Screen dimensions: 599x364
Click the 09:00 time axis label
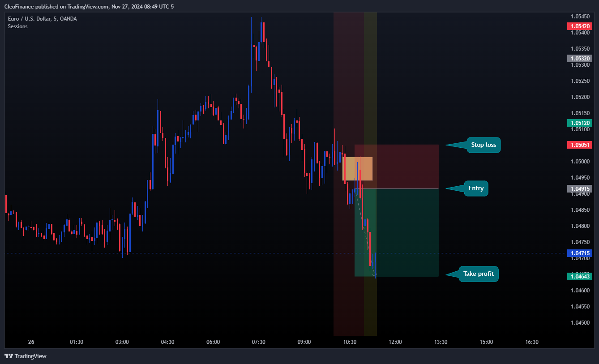point(304,342)
